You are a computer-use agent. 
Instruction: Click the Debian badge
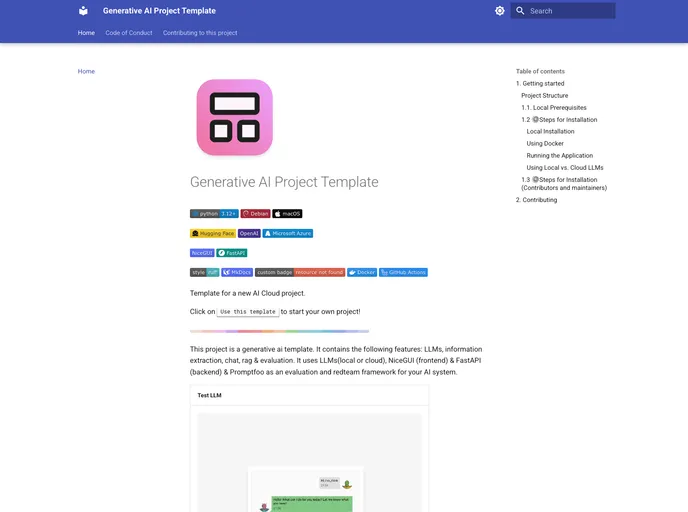(x=256, y=213)
